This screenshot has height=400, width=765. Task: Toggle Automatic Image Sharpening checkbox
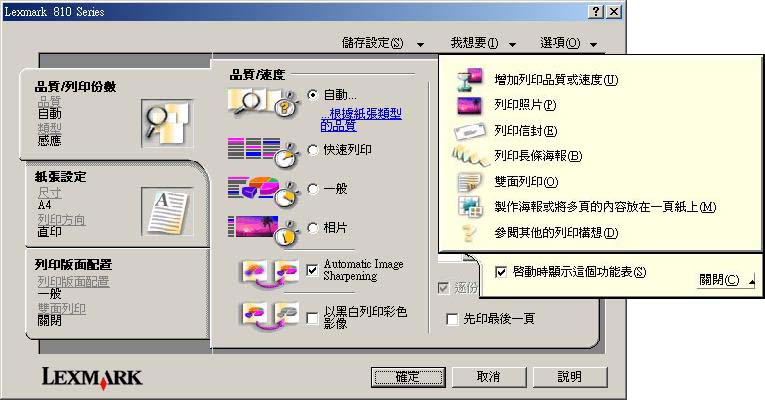click(312, 270)
